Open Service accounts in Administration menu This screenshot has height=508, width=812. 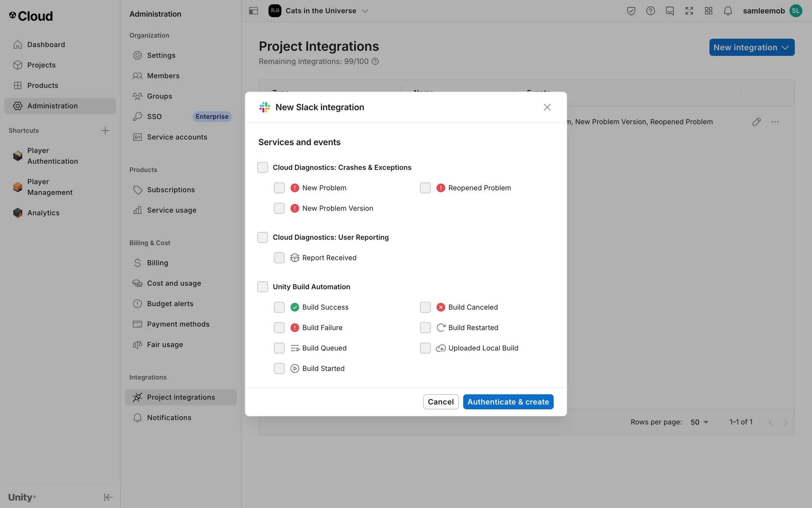pos(177,137)
